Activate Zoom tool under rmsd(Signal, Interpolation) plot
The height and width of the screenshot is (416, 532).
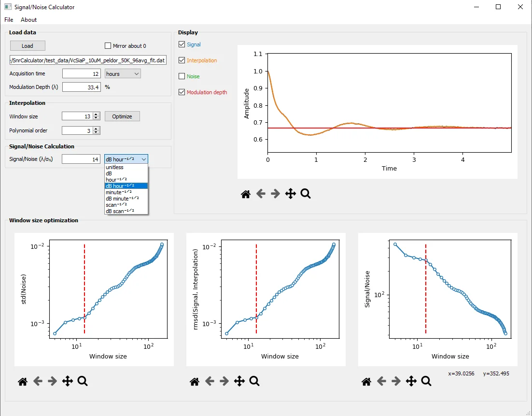(x=254, y=381)
